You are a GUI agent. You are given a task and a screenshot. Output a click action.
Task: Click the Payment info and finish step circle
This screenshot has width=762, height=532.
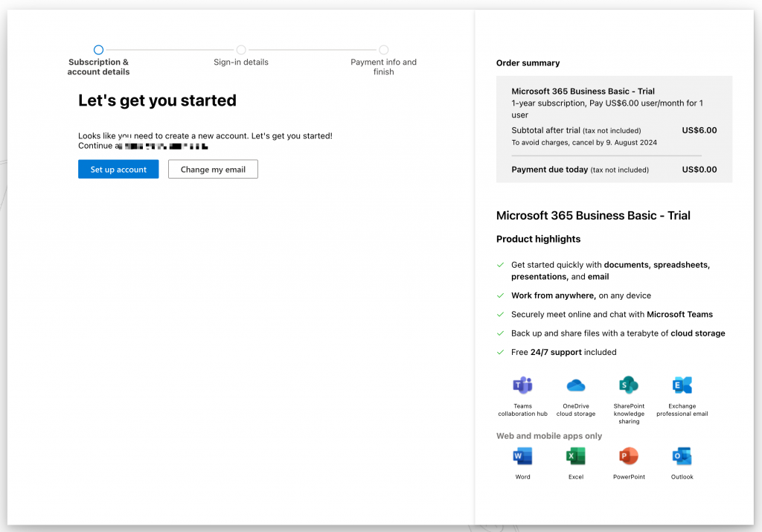(383, 50)
